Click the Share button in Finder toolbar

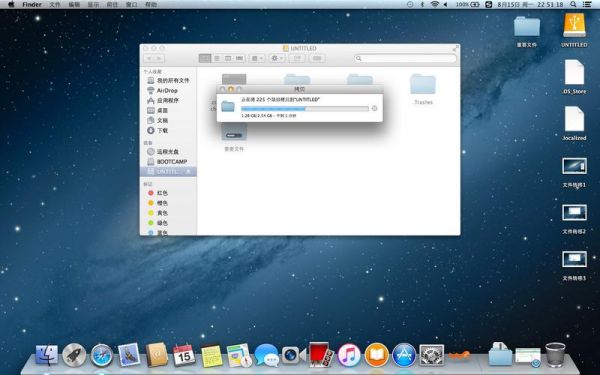click(297, 58)
